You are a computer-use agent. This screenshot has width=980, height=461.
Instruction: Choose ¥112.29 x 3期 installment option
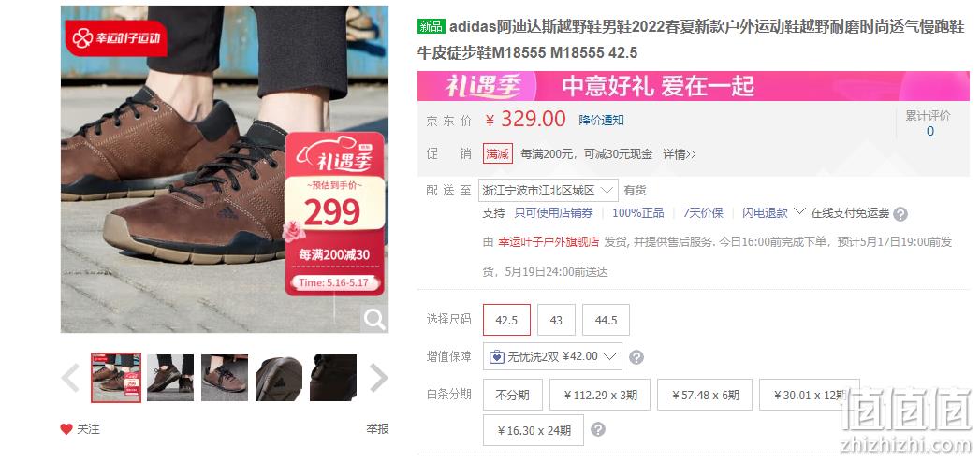coord(600,395)
